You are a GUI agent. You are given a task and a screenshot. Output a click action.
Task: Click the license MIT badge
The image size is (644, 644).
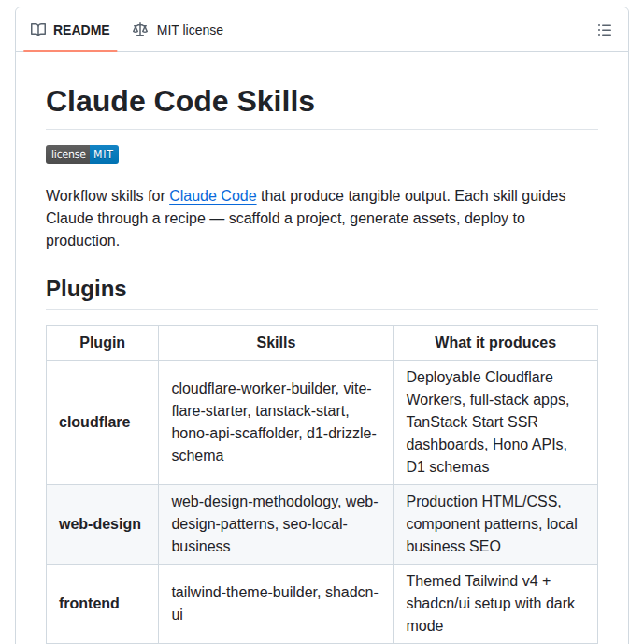pos(82,154)
